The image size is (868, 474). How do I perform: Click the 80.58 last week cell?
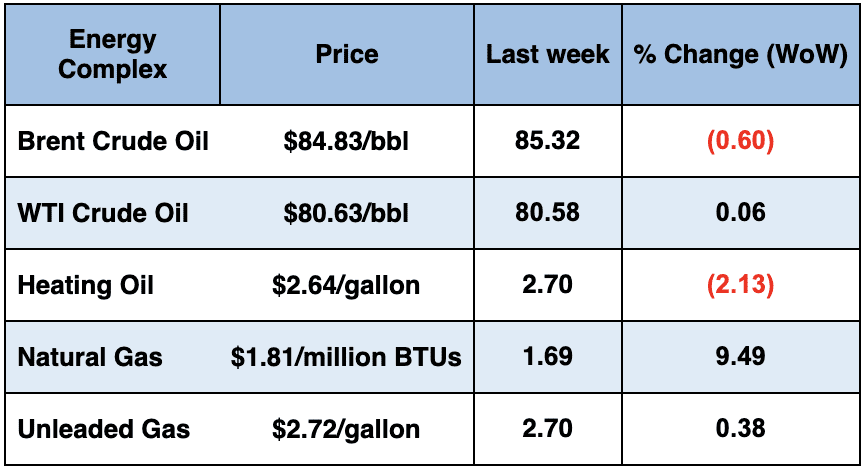point(547,213)
